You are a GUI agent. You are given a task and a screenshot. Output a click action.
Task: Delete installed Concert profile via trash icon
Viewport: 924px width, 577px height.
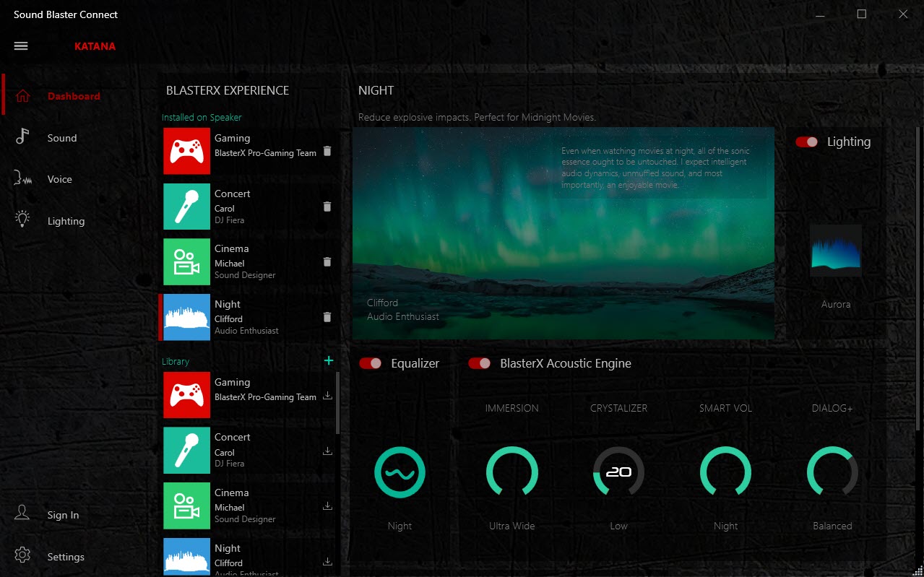(327, 207)
